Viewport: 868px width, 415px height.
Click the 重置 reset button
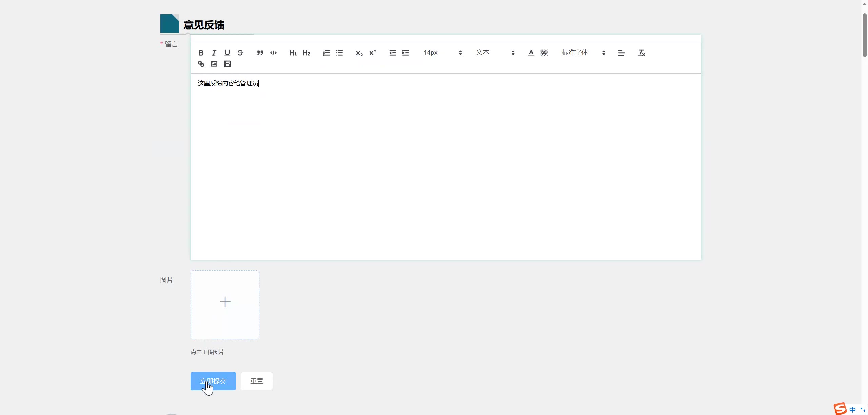(257, 381)
